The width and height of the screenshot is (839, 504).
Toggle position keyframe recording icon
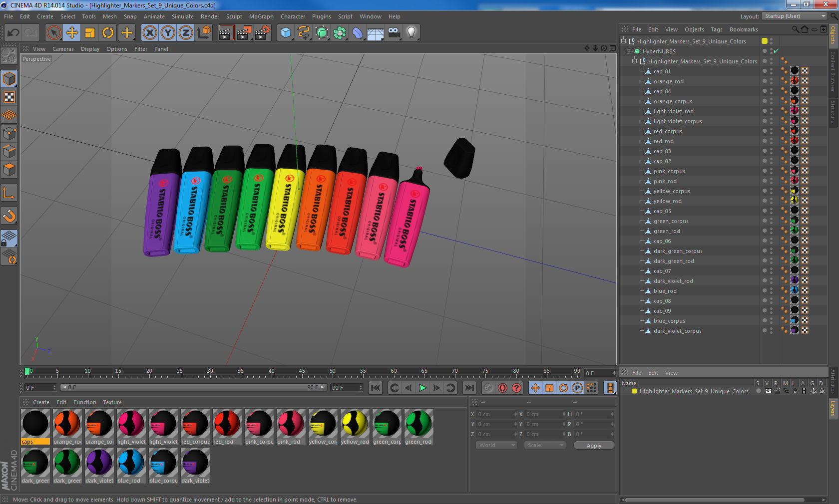(535, 388)
